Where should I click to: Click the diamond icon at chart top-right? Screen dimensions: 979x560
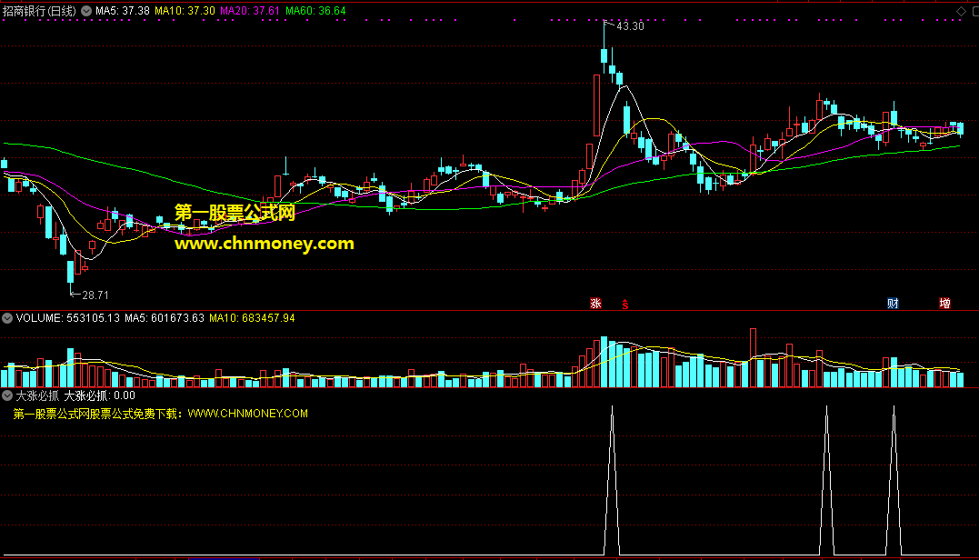[961, 11]
